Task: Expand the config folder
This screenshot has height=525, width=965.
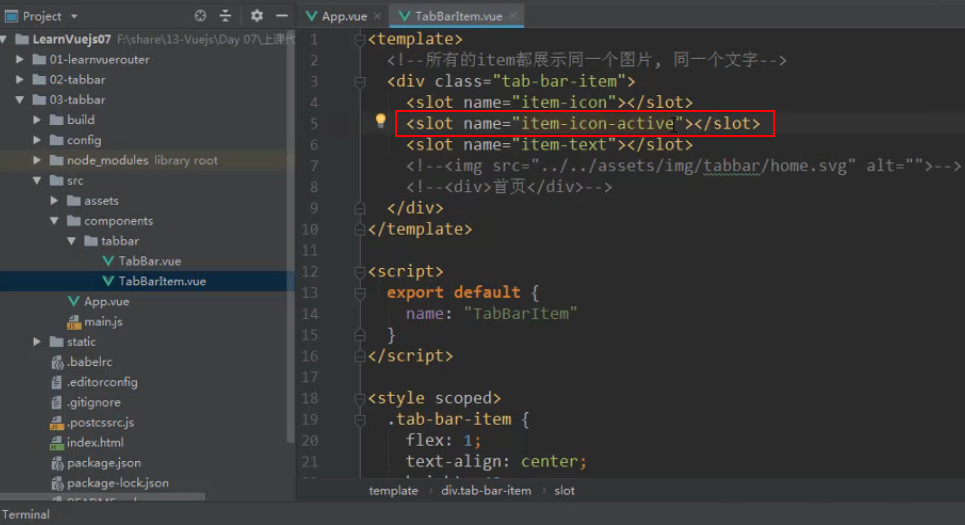Action: click(x=37, y=140)
